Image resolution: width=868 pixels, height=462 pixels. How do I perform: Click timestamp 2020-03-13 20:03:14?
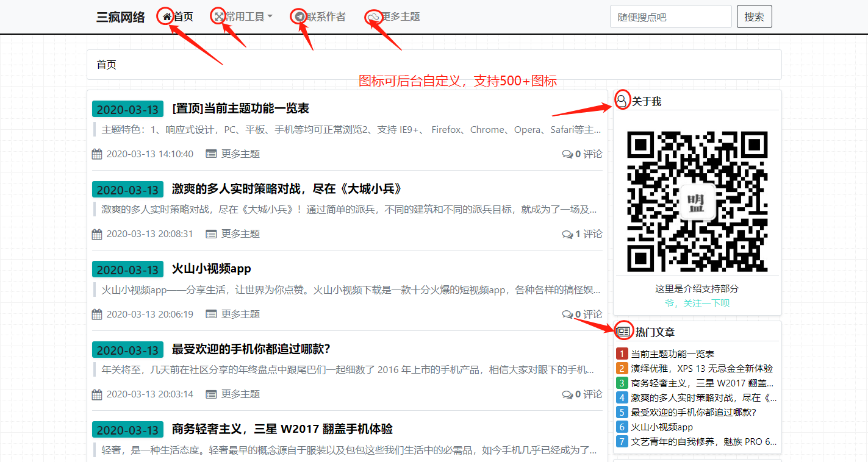click(x=150, y=394)
